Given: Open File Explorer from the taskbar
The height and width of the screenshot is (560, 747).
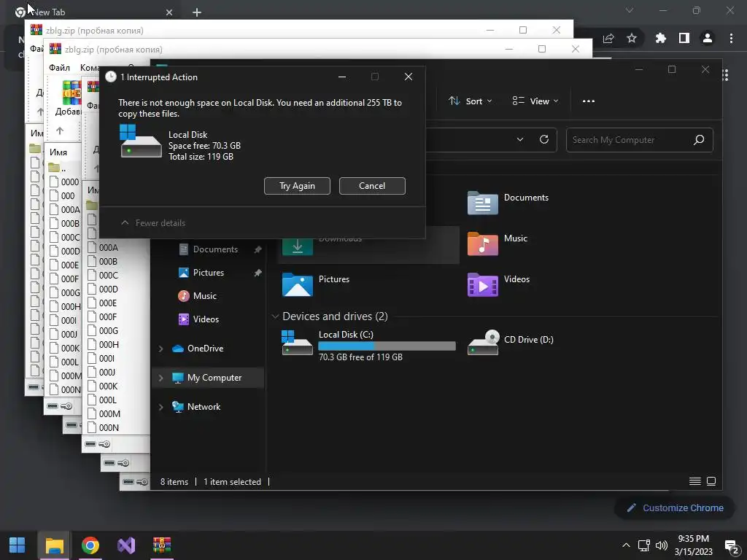Looking at the screenshot, I should (x=54, y=545).
